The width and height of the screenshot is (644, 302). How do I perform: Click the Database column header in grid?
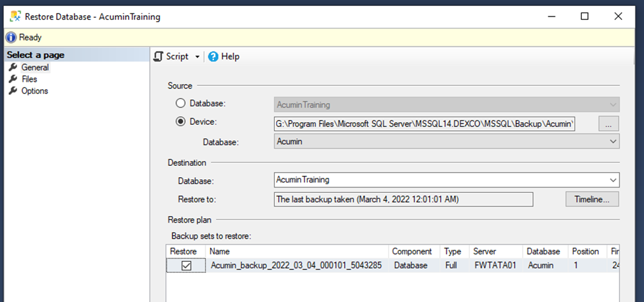click(545, 252)
